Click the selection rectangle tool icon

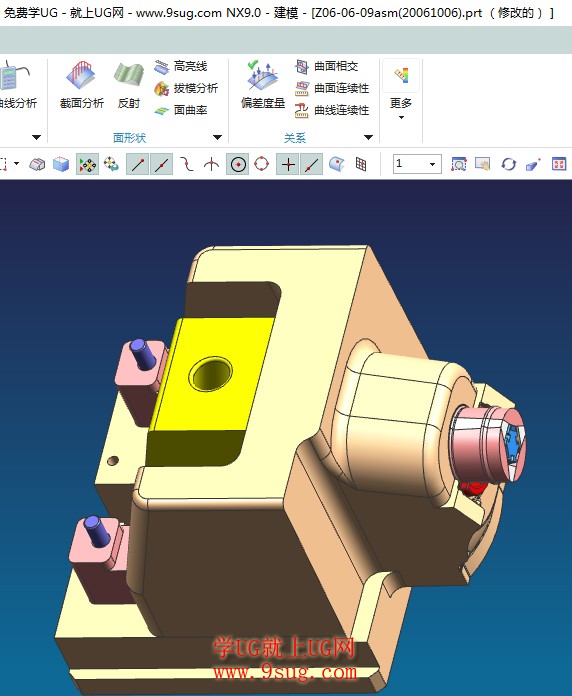(x=4, y=164)
